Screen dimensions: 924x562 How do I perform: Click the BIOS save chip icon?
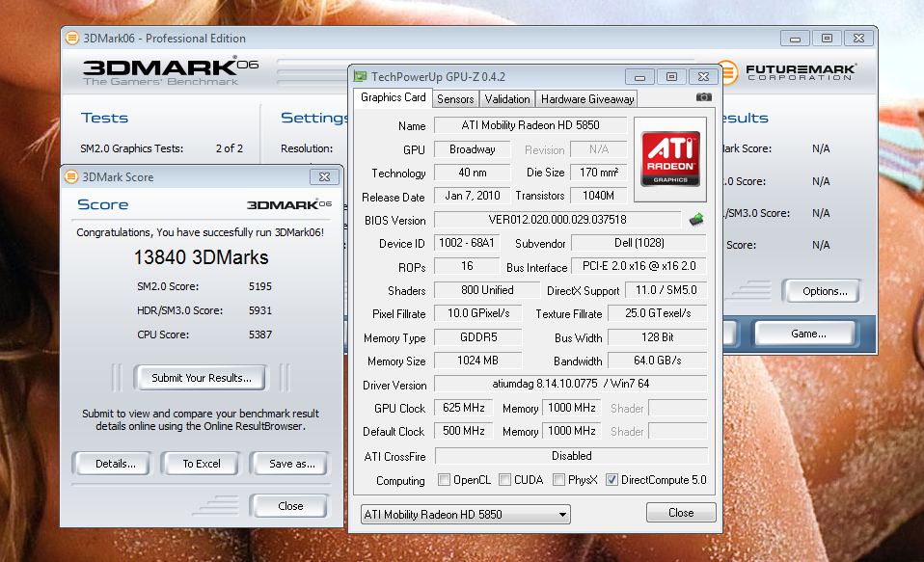click(696, 220)
